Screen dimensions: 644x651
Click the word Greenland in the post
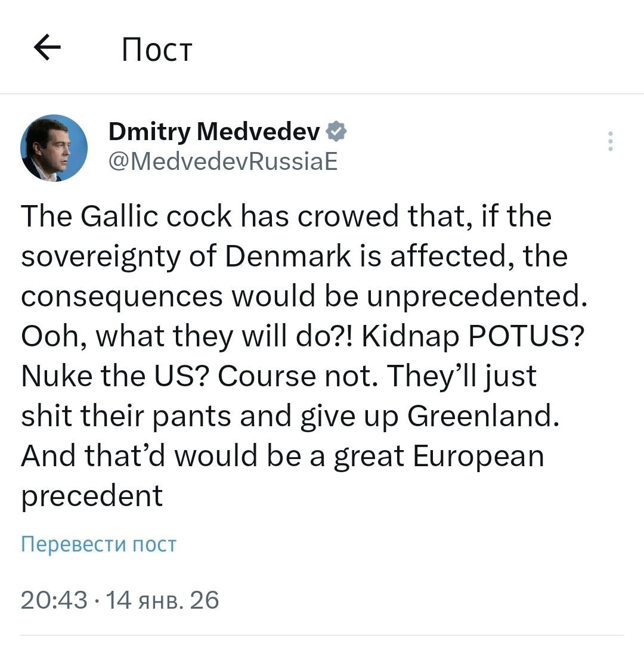(483, 416)
